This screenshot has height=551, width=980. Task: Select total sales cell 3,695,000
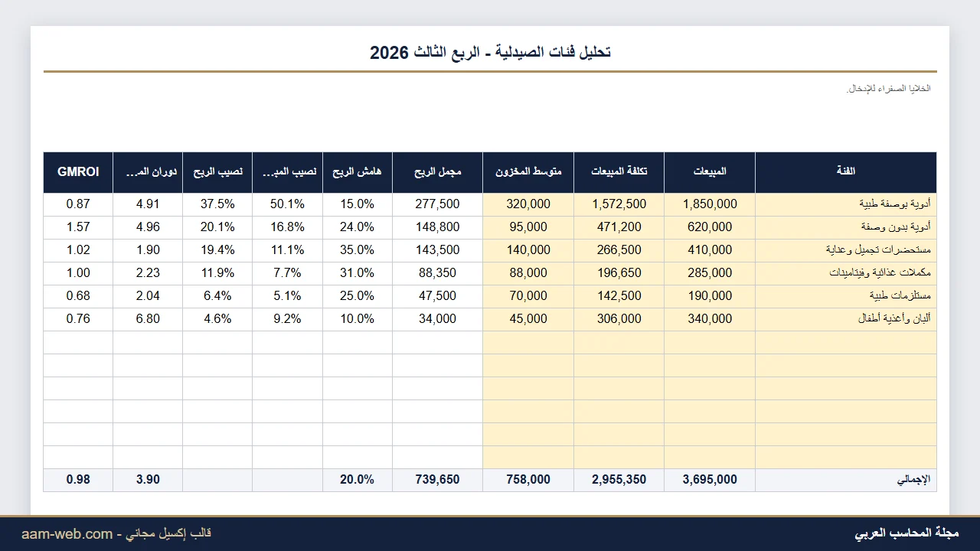[x=710, y=480]
